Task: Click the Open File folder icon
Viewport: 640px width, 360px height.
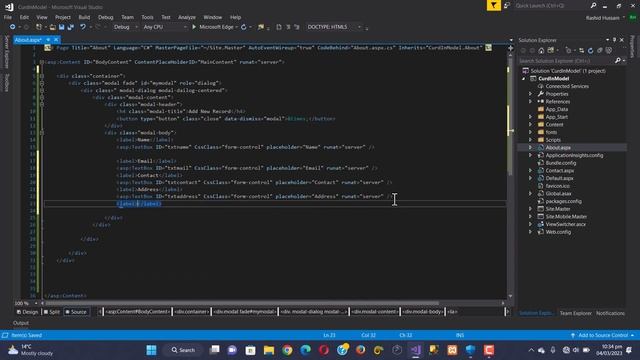Action: tap(53, 27)
